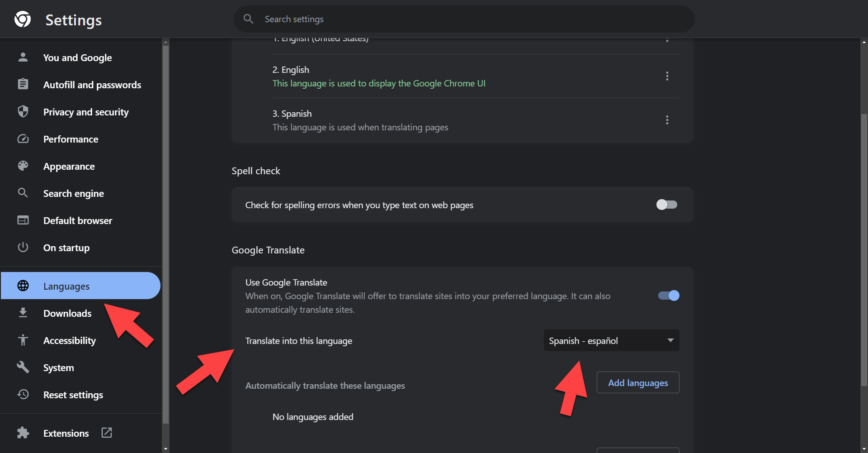
Task: Click the Privacy and security shield icon
Action: tap(23, 112)
